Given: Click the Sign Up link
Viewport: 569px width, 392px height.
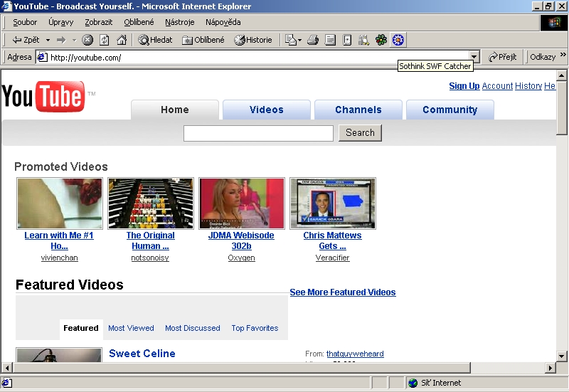Looking at the screenshot, I should (464, 86).
